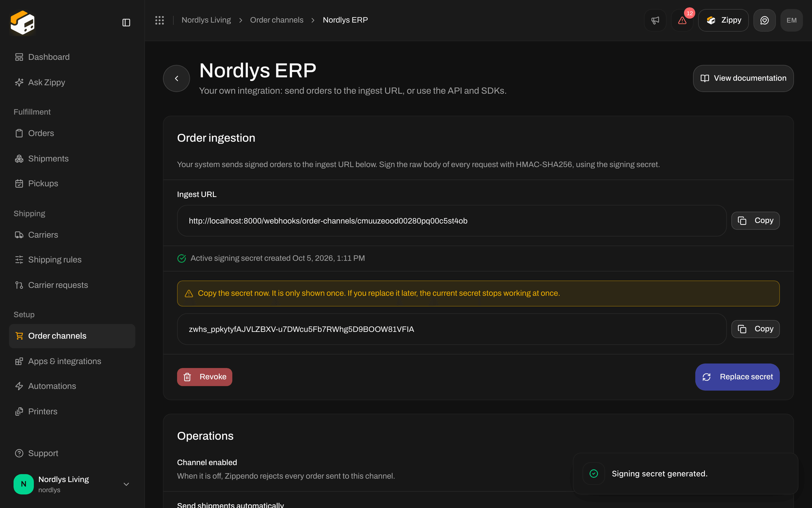The width and height of the screenshot is (812, 508).
Task: Open Support in sidebar
Action: (x=72, y=453)
